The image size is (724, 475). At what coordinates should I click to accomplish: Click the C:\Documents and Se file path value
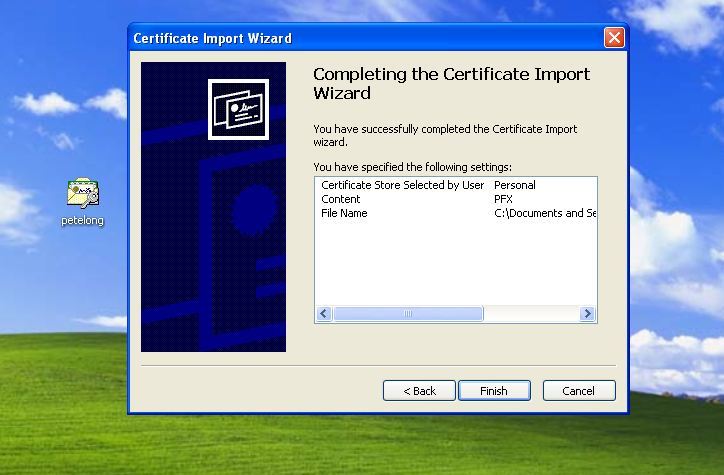pyautogui.click(x=545, y=213)
